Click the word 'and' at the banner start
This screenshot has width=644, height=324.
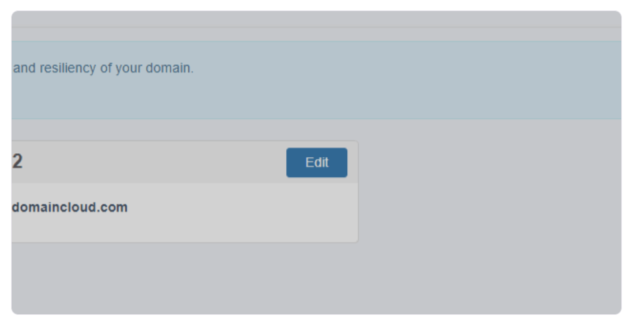[x=24, y=68]
